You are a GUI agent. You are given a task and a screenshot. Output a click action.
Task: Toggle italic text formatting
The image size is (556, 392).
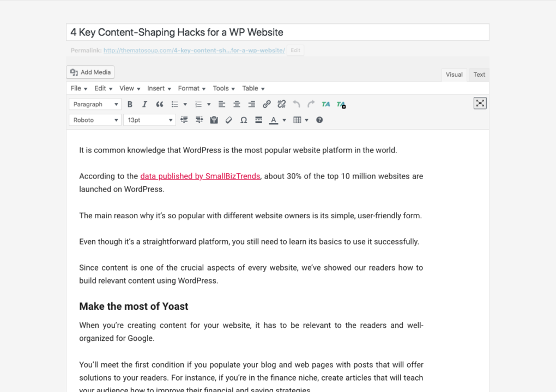(x=144, y=105)
